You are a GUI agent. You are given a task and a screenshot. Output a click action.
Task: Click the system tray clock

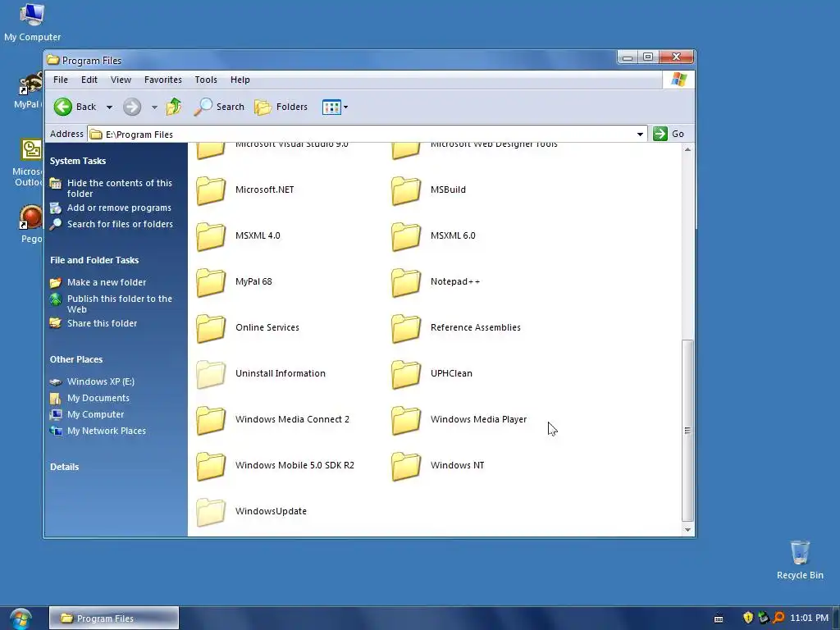tap(809, 619)
